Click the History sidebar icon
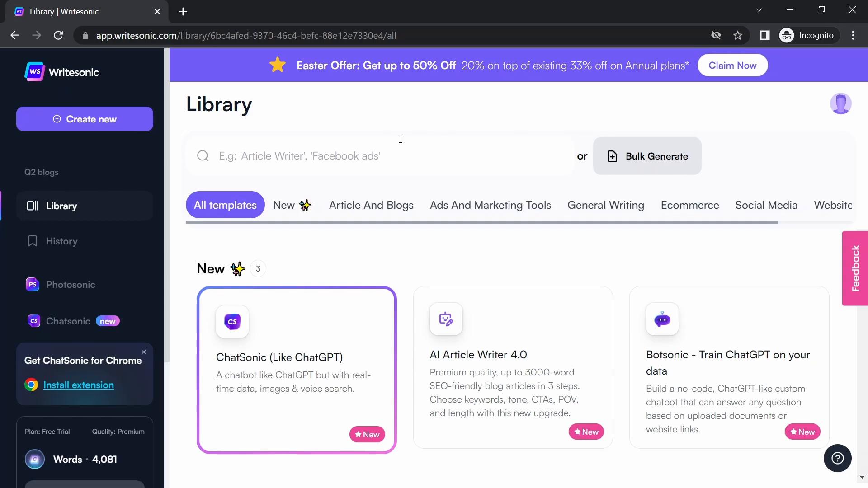The width and height of the screenshot is (868, 488). [33, 241]
